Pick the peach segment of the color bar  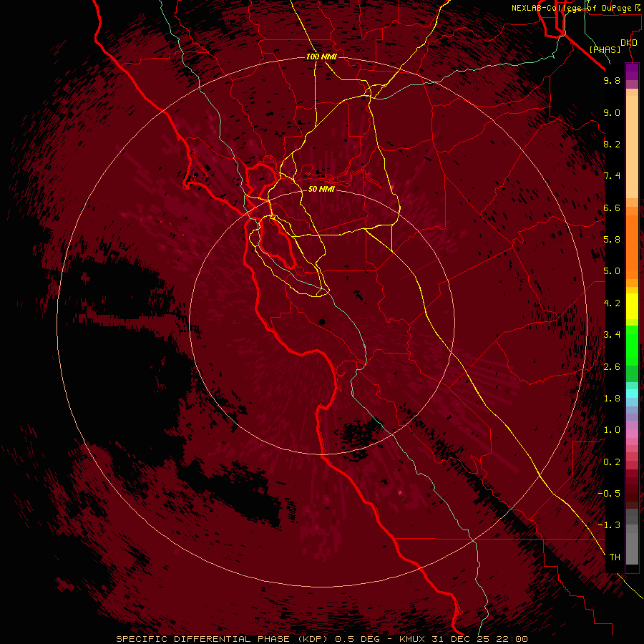coord(632,147)
